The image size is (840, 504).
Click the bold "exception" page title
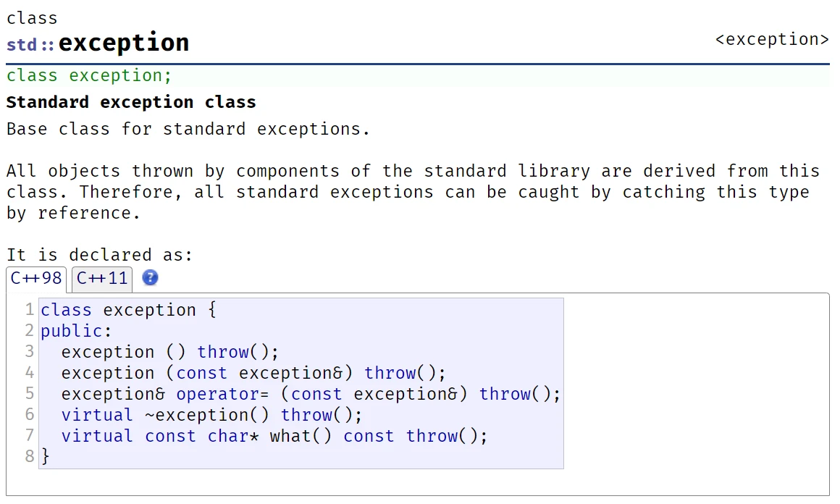(x=124, y=43)
